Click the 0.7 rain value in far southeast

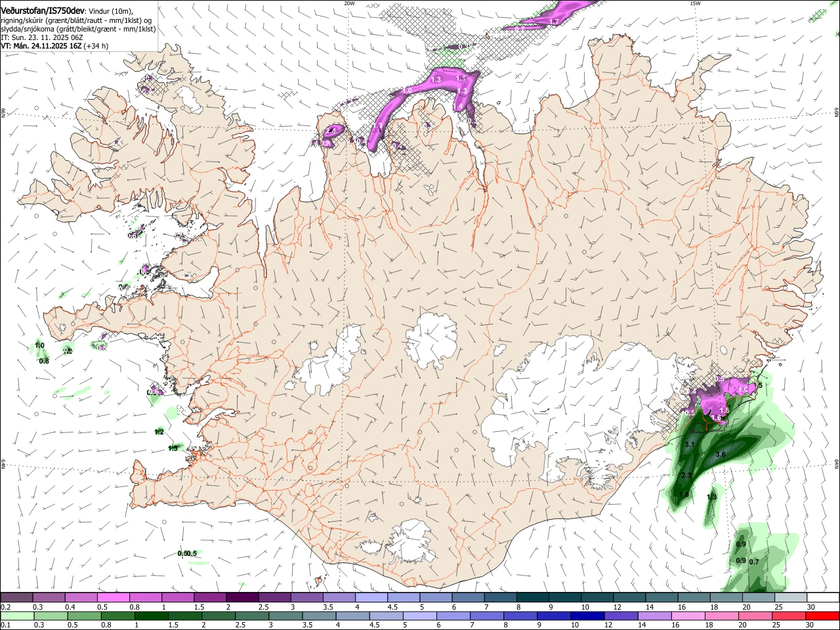pos(754,562)
